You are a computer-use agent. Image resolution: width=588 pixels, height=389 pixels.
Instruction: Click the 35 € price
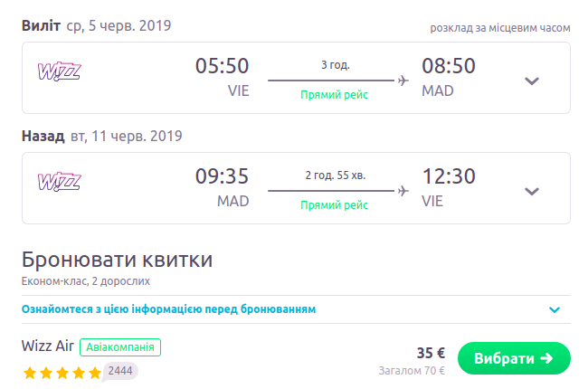click(431, 354)
